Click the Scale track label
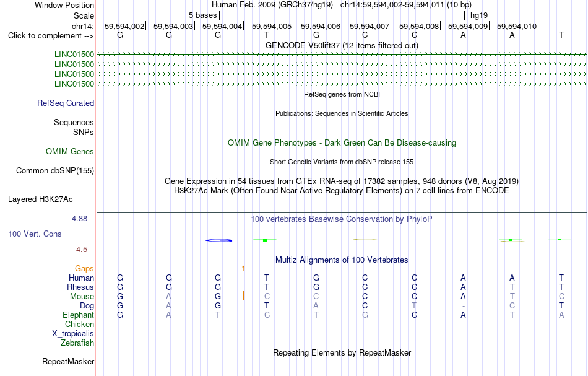 point(84,15)
